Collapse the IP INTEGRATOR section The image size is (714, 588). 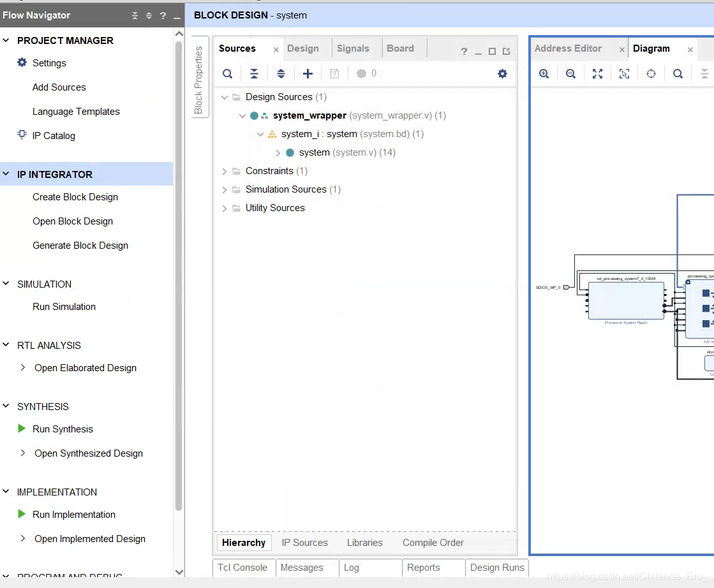pyautogui.click(x=6, y=174)
